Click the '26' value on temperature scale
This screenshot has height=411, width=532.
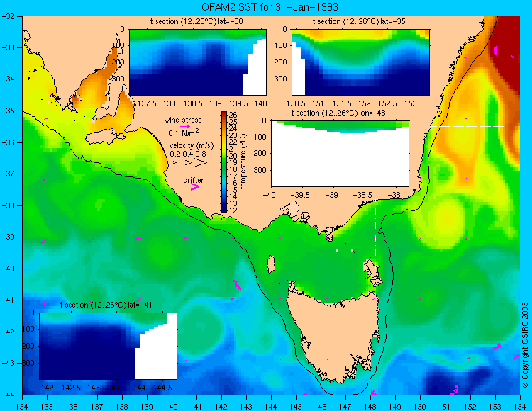233,115
